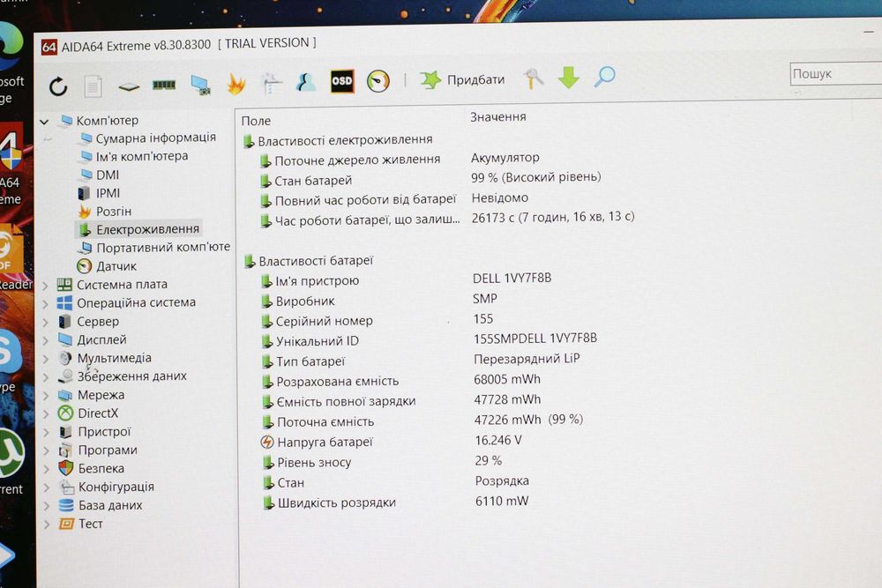Image resolution: width=882 pixels, height=588 pixels.
Task: Collapse the Комп'ютер tree node
Action: [x=44, y=122]
